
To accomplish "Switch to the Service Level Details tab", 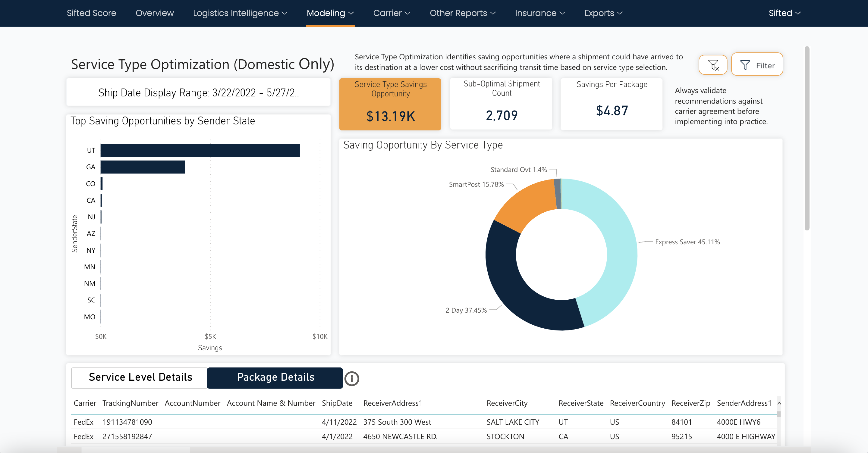I will click(140, 378).
